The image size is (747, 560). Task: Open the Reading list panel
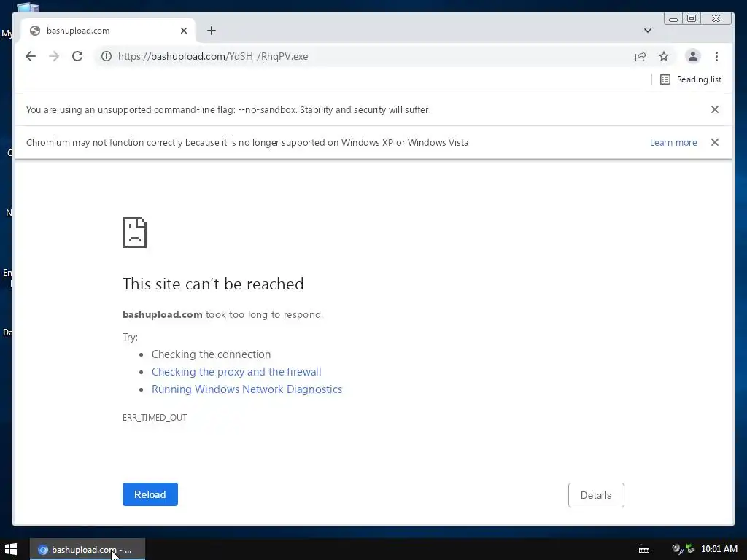(x=690, y=79)
